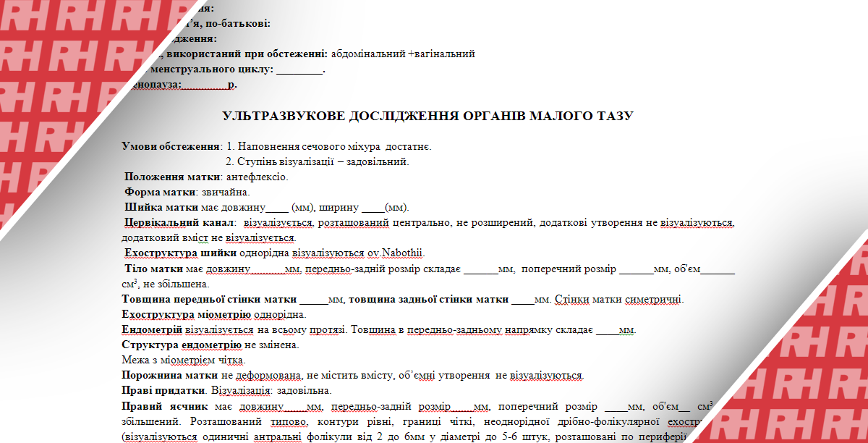This screenshot has height=443, width=868.
Task: Click the "Ехоструктура міометрію" label
Action: click(x=187, y=315)
